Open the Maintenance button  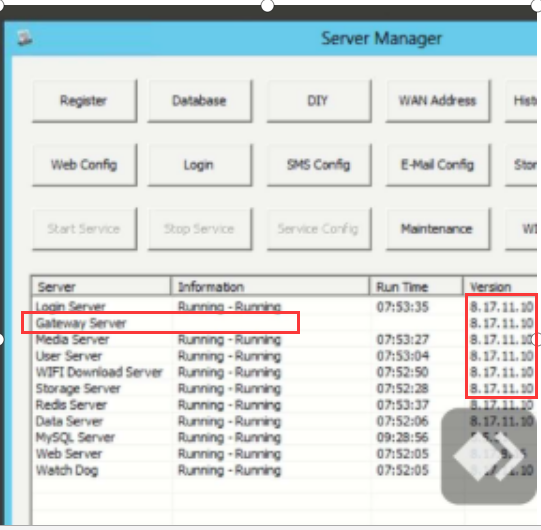(x=438, y=229)
